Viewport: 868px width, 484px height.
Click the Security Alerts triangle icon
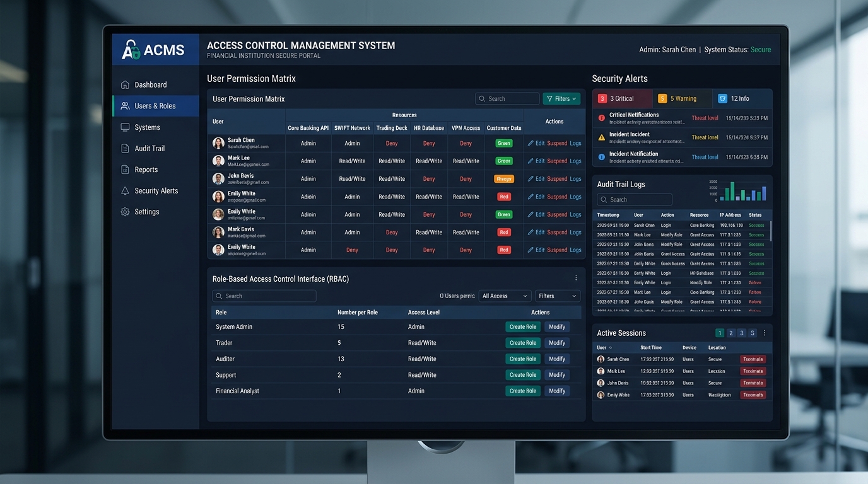pyautogui.click(x=125, y=191)
